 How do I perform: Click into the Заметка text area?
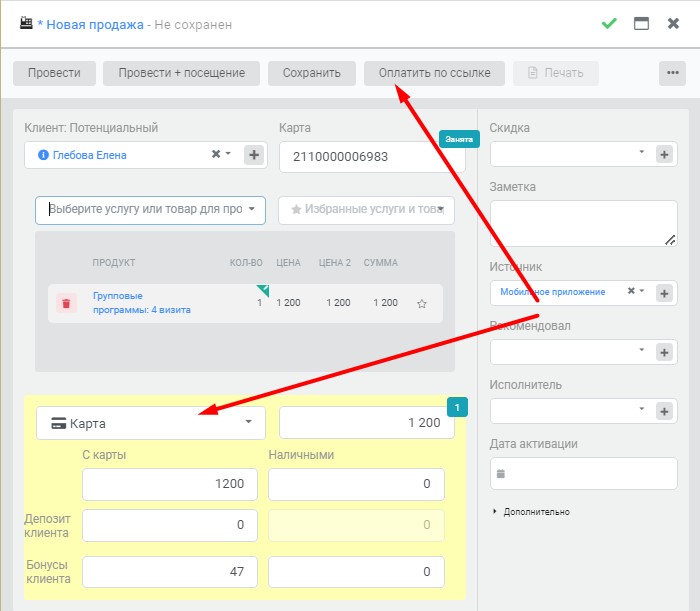click(x=583, y=223)
